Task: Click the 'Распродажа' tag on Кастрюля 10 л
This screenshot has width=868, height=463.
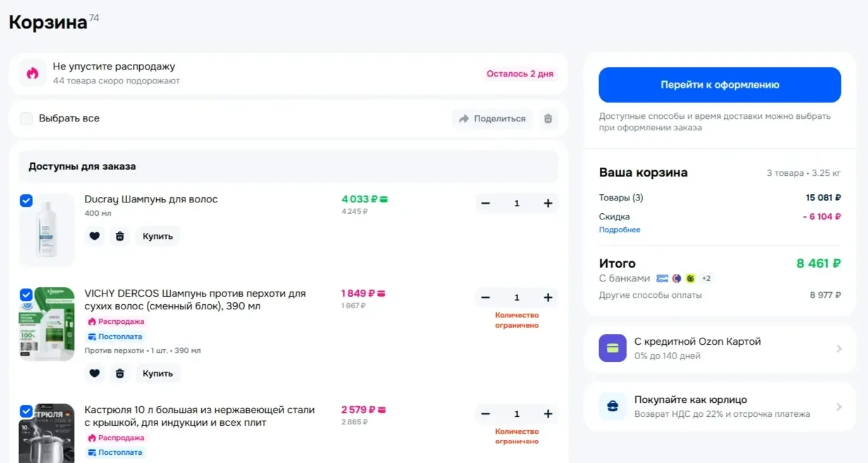Action: pos(116,438)
